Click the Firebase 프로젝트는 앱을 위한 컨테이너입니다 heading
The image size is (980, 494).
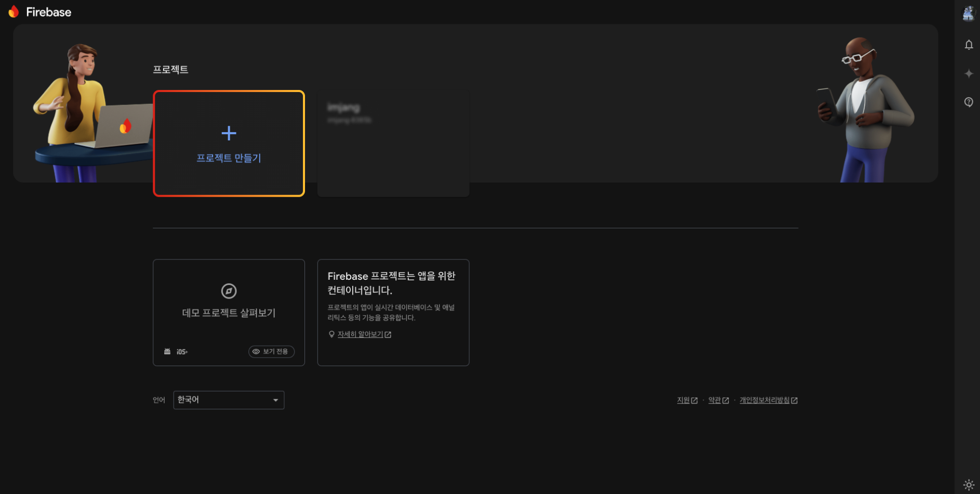391,283
